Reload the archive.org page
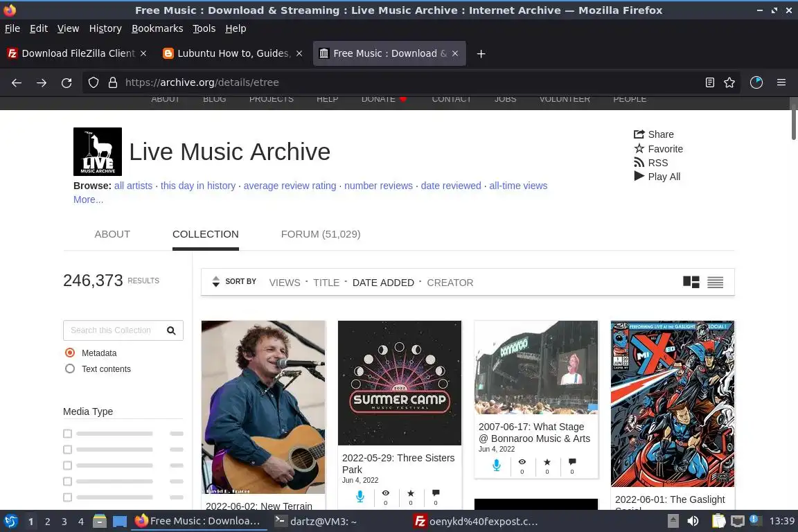This screenshot has height=532, width=798. (x=66, y=82)
